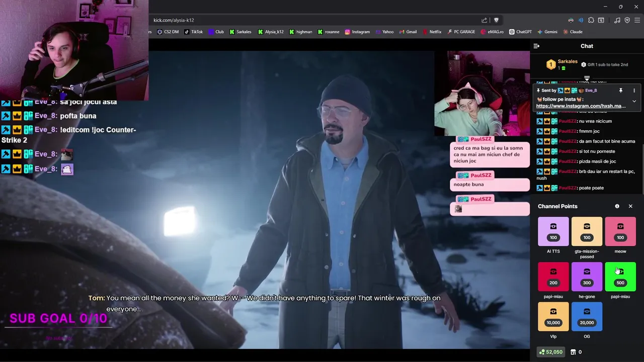Viewport: 644px width, 362px height.
Task: Open the masked-face extension icon
Action: click(x=571, y=20)
